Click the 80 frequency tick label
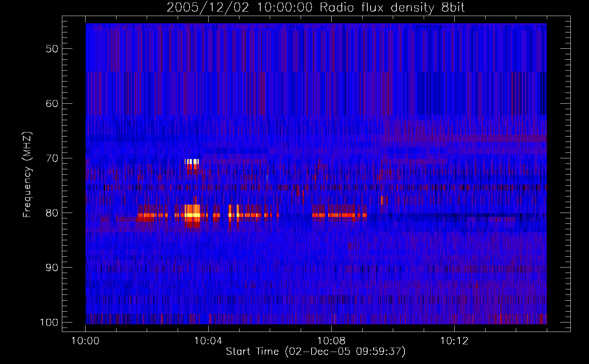 click(52, 213)
